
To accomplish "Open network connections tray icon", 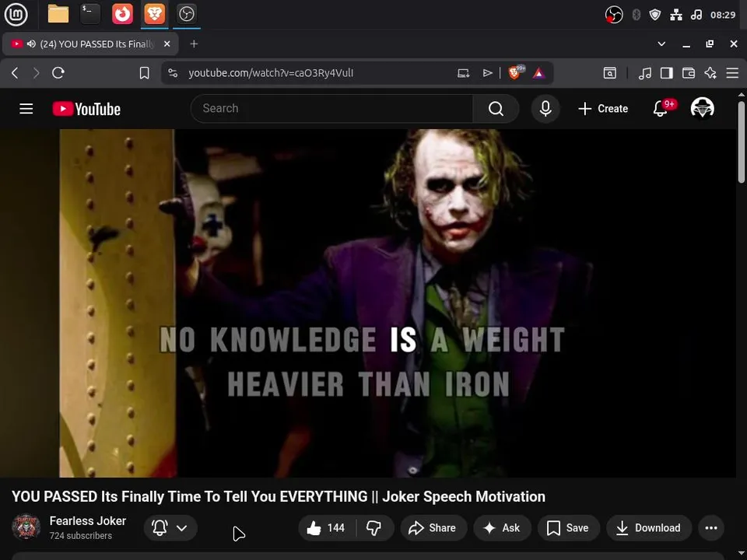I will (x=676, y=15).
